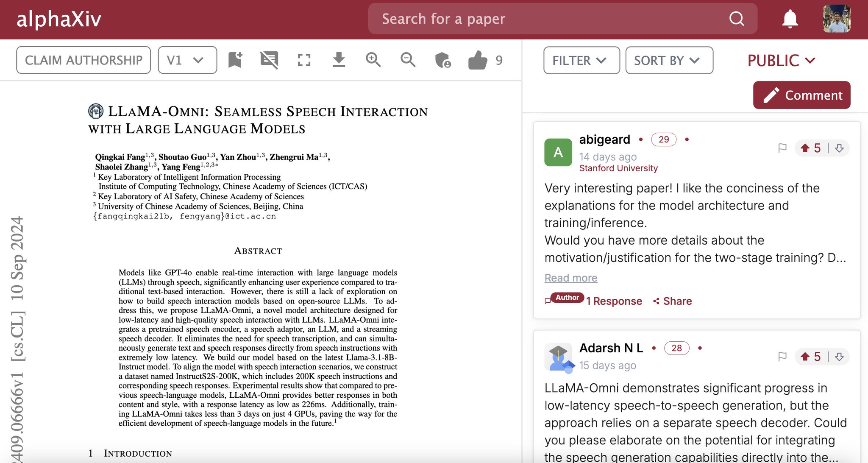Screen dimensions: 868x463
Task: Click Stanford University affiliation
Action: point(618,168)
